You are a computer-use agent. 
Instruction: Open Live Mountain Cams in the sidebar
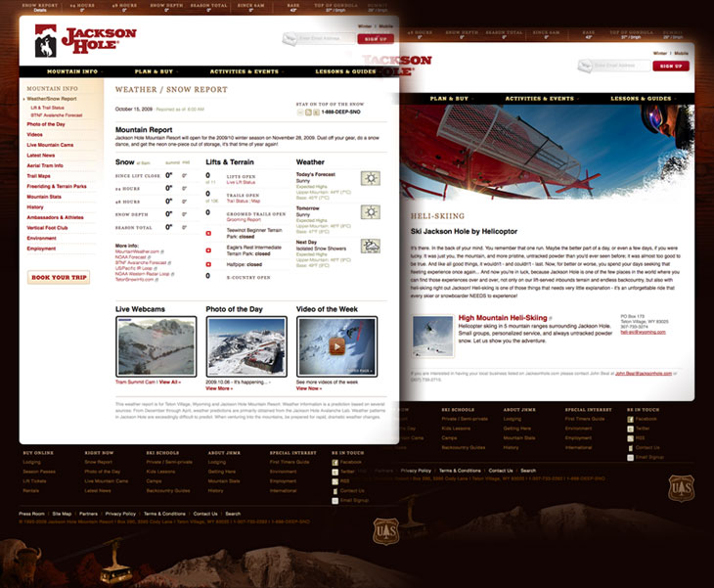(50, 145)
